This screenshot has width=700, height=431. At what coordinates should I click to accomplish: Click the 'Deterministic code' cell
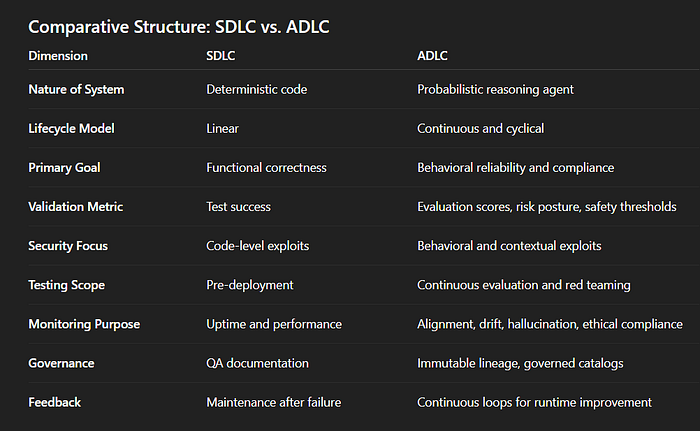click(257, 89)
